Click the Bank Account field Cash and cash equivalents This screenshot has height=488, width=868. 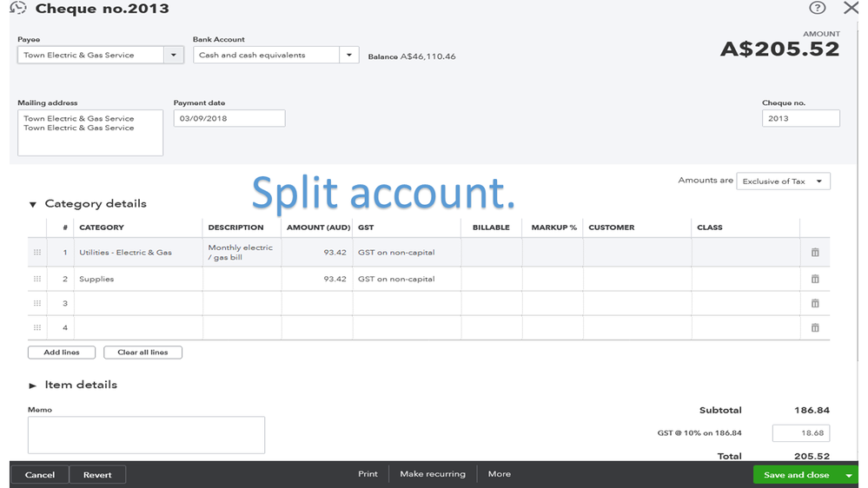tap(266, 55)
